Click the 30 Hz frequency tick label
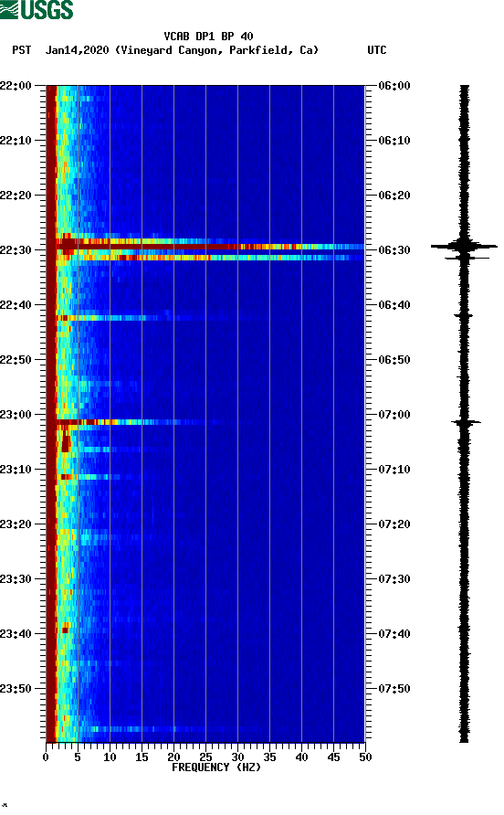 (238, 757)
